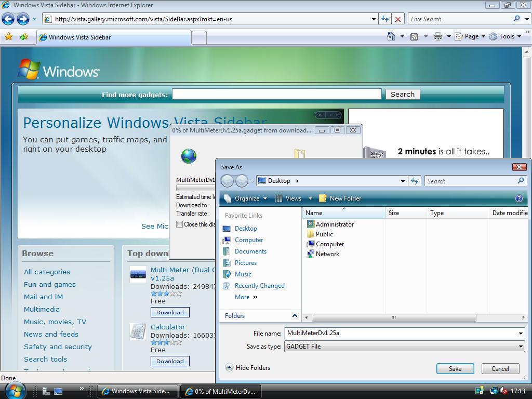
Task: Sort files by the Type column
Action: pos(457,212)
